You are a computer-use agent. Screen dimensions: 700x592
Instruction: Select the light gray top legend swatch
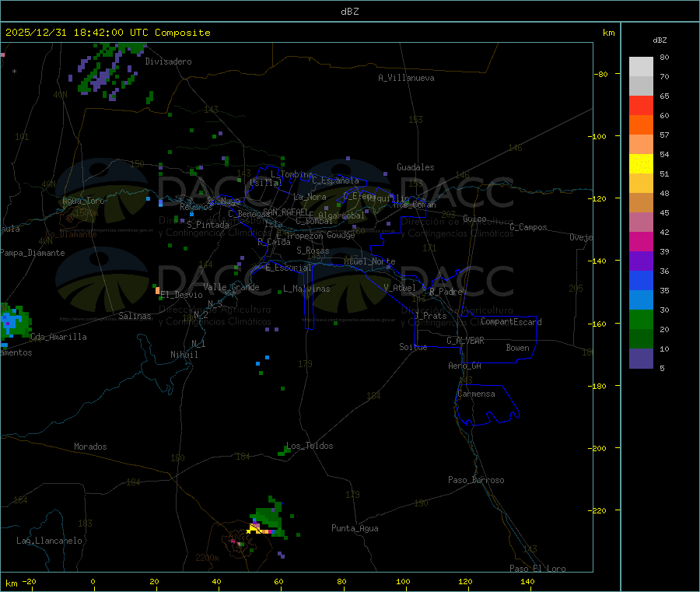641,67
